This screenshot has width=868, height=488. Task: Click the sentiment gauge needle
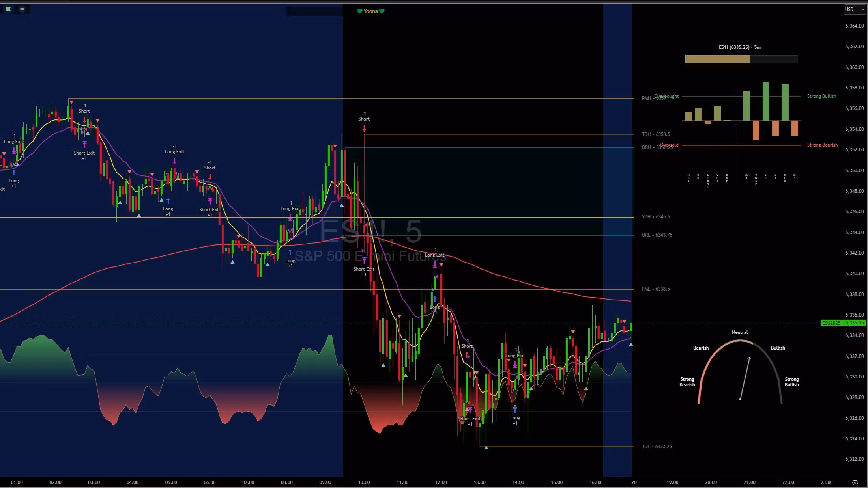coord(745,378)
